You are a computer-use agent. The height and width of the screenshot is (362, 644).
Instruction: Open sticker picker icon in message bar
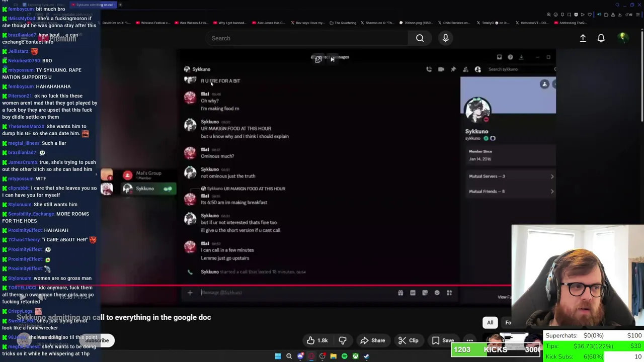425,293
